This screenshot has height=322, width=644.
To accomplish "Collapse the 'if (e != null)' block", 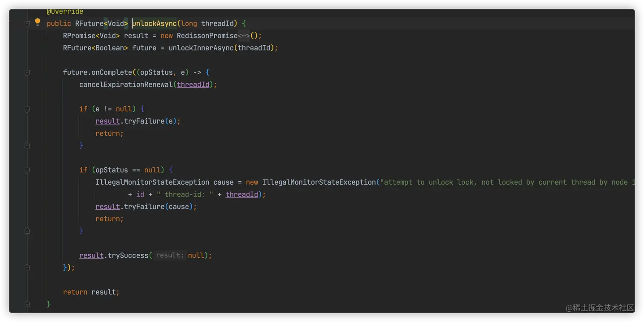I will (27, 109).
